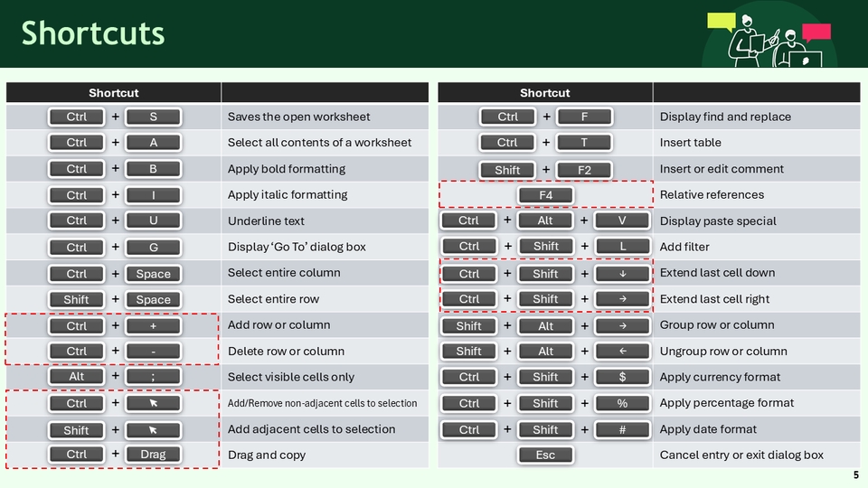Click the 'Drag and copy' description
This screenshot has width=868, height=488.
(266, 455)
